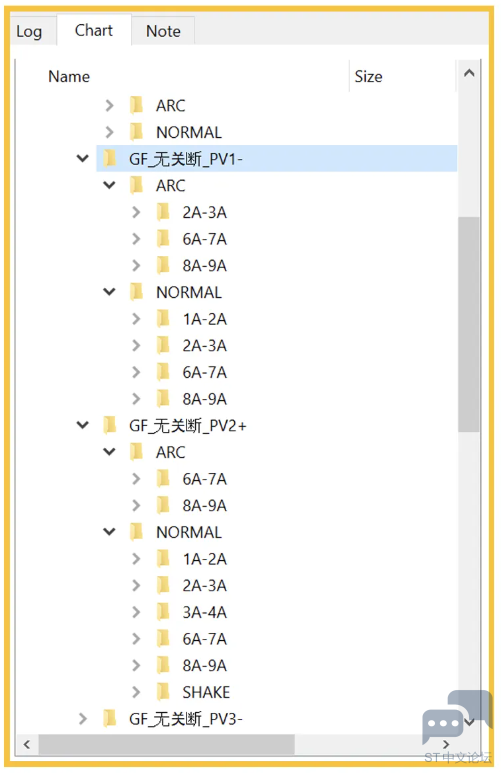Select 2A-3A label in PV1- ARC

point(205,212)
